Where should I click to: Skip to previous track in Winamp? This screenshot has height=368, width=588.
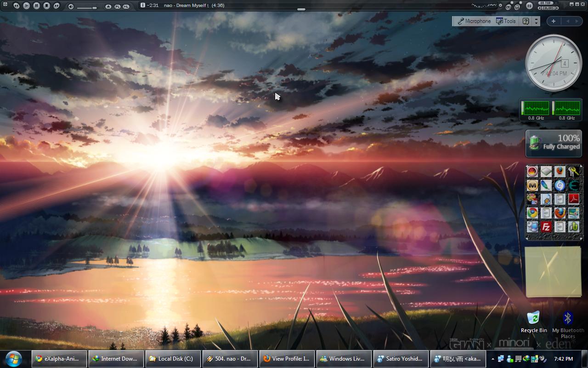click(x=17, y=6)
